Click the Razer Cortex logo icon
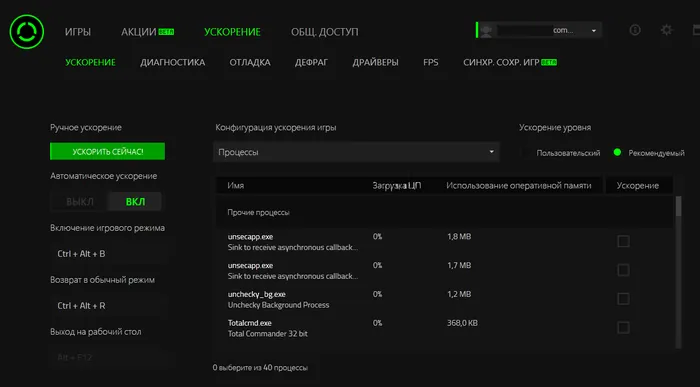This screenshot has height=387, width=700. click(27, 31)
